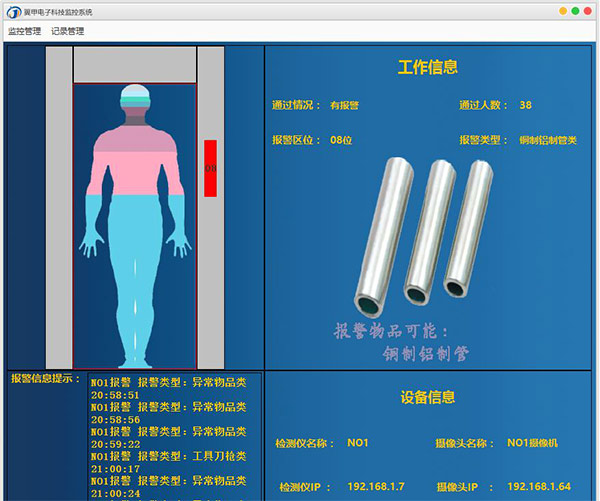Click the 报警类型 value 铜制铝制管类

(548, 140)
